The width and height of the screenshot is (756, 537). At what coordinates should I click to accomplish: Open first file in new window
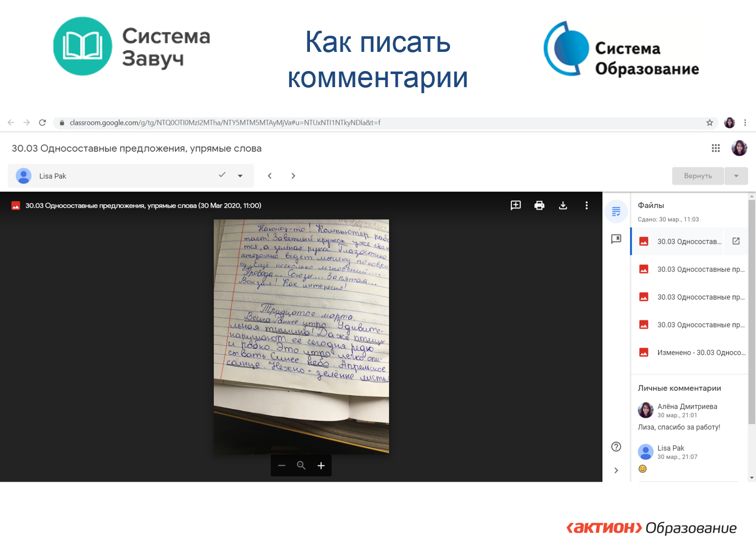[736, 241]
